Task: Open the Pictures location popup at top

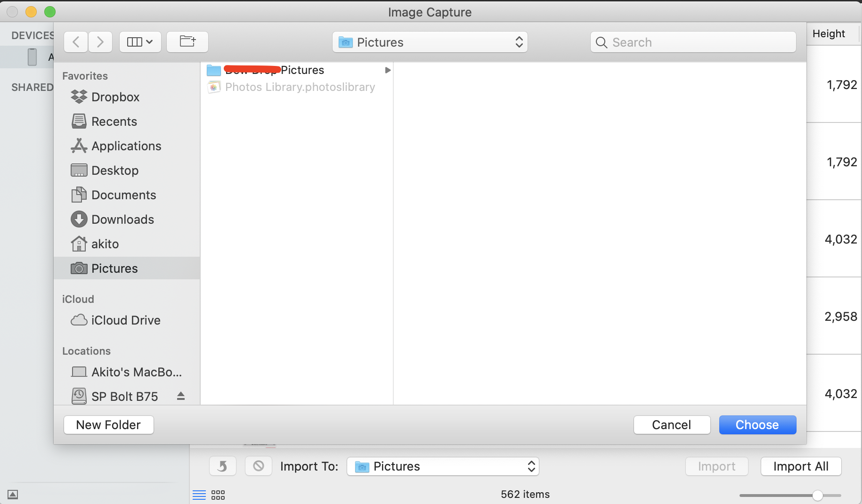Action: (x=430, y=42)
